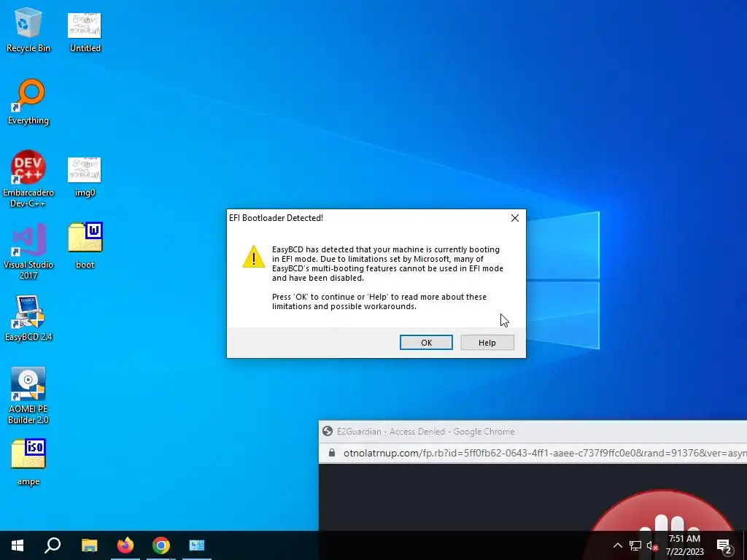Open the Windows Start menu
747x560 pixels.
click(18, 545)
